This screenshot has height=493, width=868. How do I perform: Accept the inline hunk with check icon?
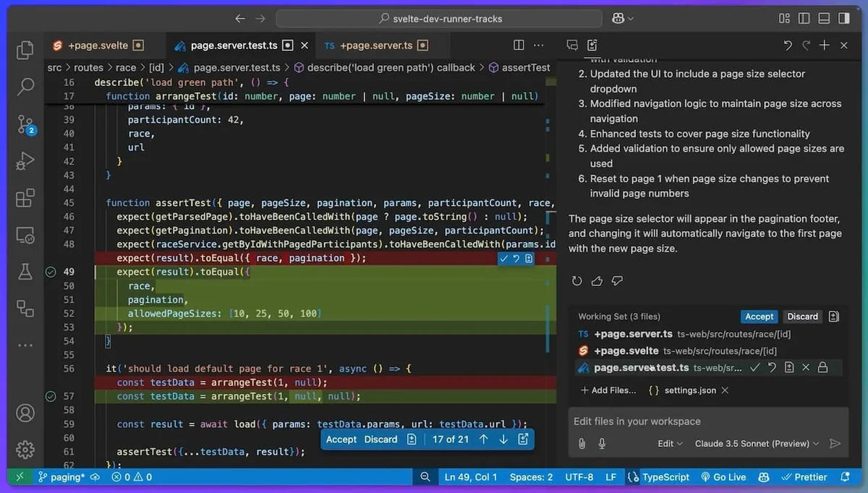click(x=503, y=258)
